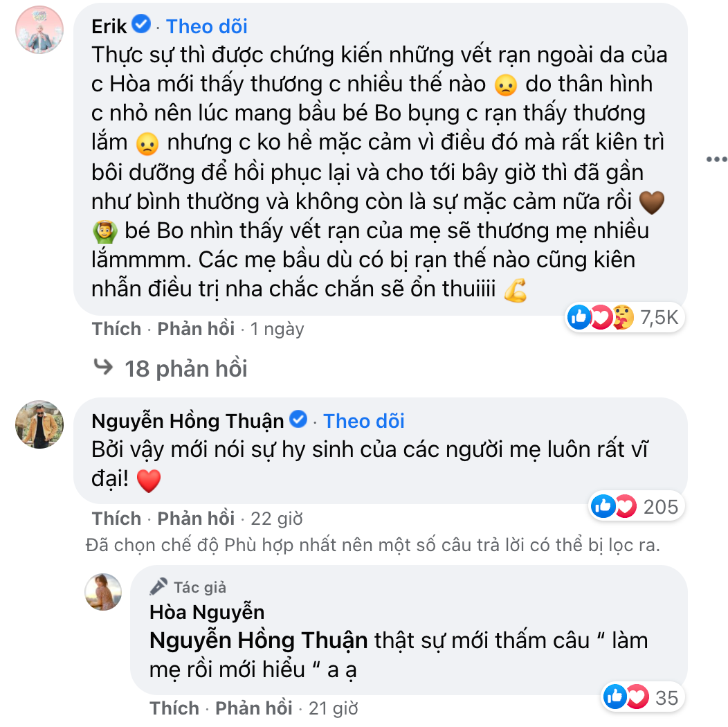Reply to Hòa Nguyễn's reply via Phản hồi
728x727 pixels.
coord(254,708)
